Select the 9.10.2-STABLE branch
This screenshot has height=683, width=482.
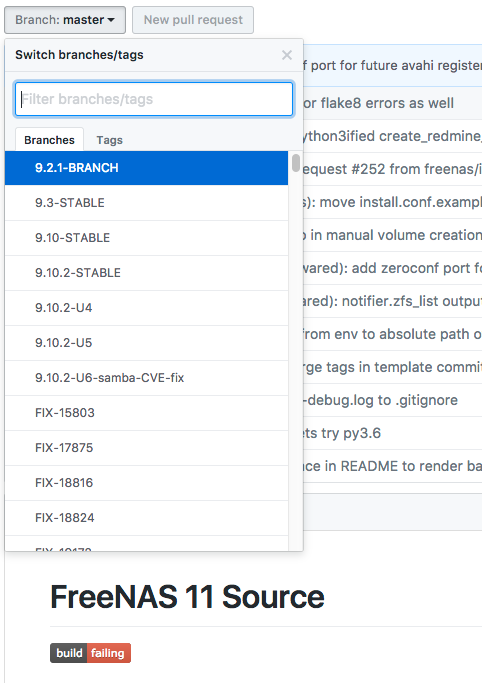[146, 273]
